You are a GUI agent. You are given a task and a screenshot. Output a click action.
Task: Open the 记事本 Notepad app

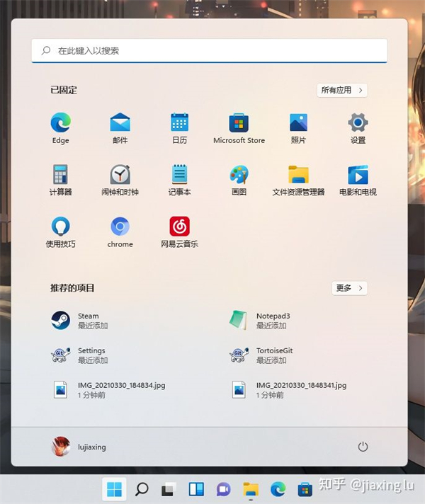[x=179, y=180]
